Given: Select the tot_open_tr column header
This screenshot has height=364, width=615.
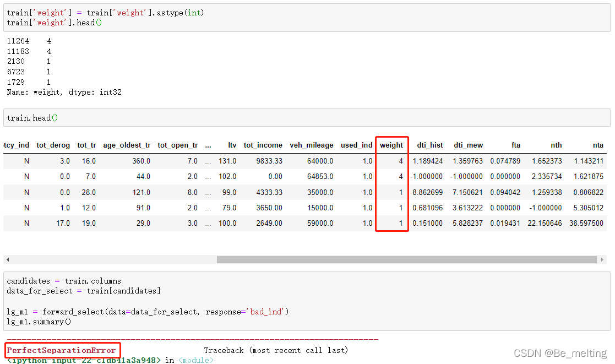Looking at the screenshot, I should point(178,145).
